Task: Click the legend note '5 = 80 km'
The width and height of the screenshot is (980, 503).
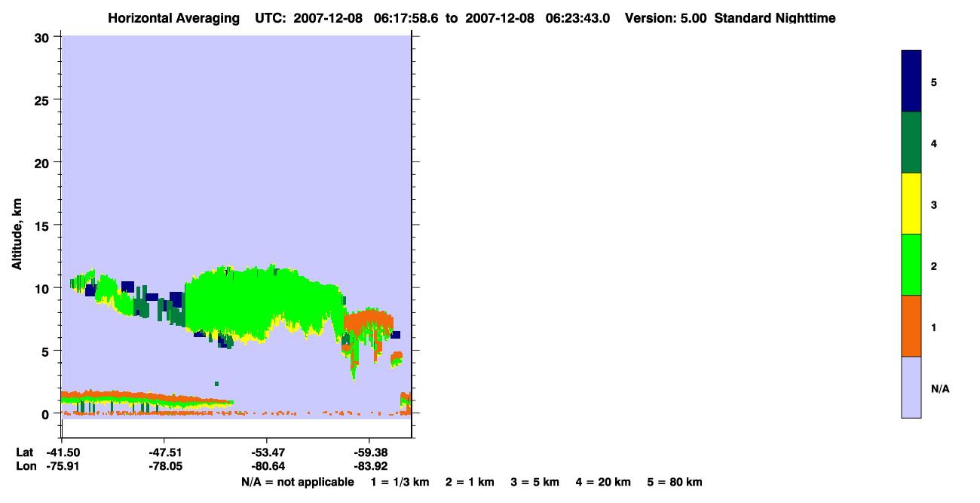Action: point(675,482)
